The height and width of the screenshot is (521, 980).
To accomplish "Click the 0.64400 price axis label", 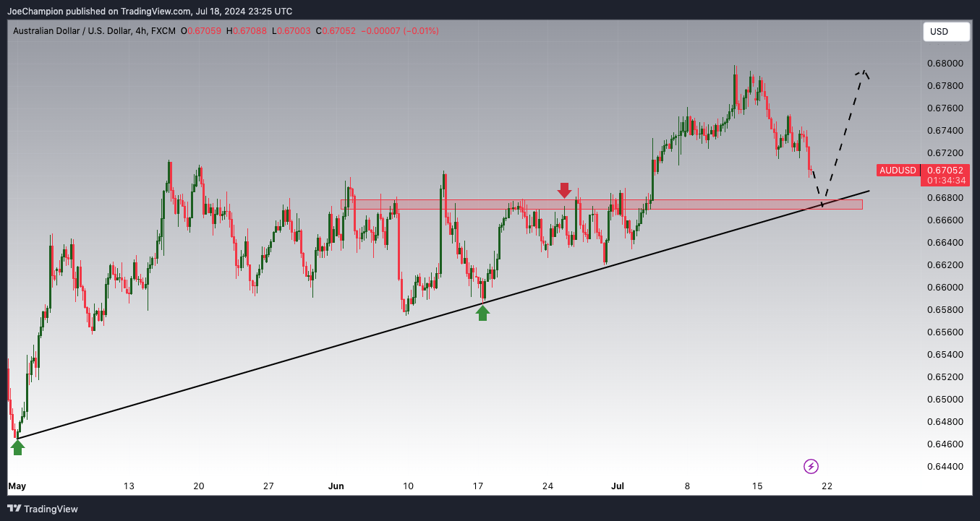I will [x=945, y=467].
